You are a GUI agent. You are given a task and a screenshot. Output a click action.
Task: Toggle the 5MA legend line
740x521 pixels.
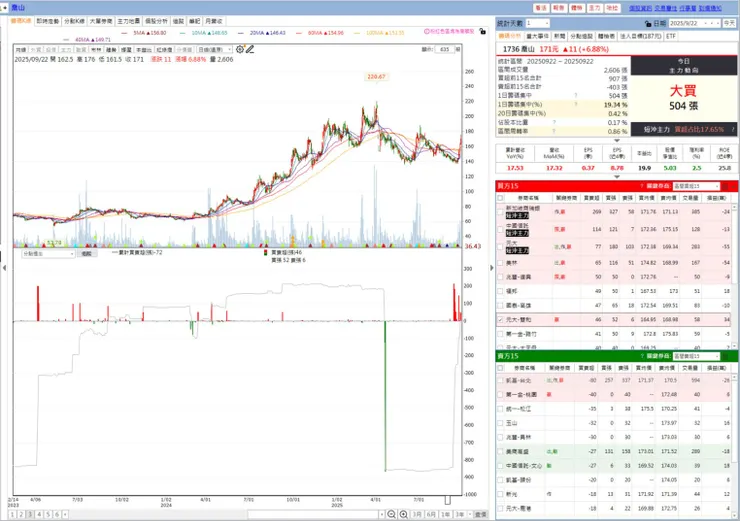(x=143, y=33)
